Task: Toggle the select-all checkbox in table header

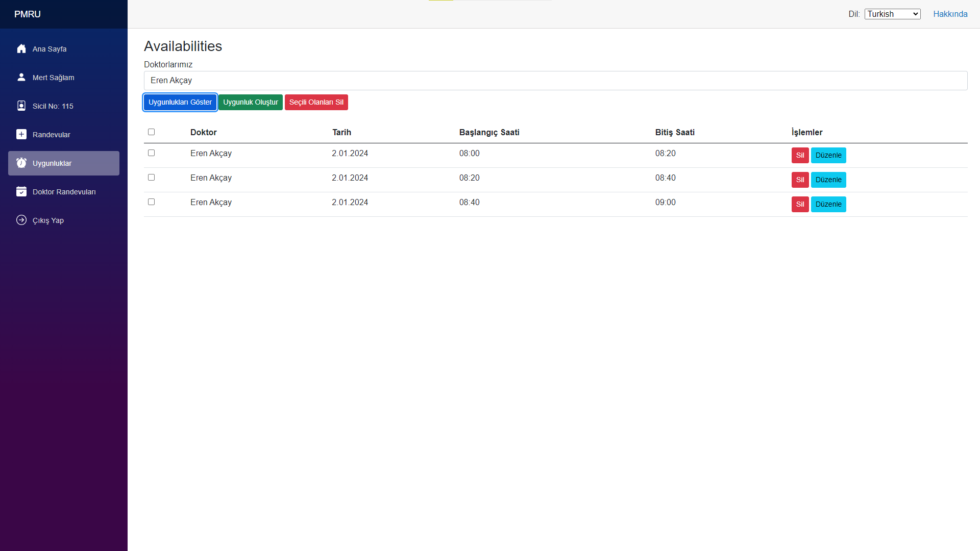Action: pyautogui.click(x=151, y=132)
